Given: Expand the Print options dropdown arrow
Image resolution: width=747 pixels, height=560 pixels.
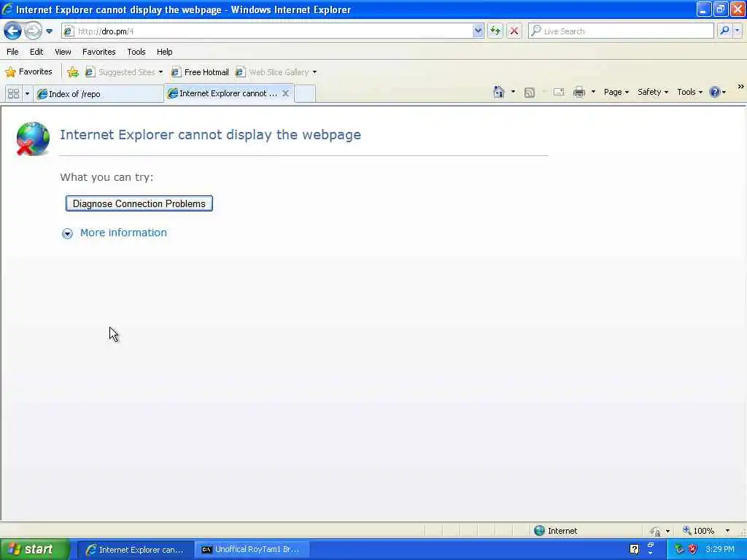Looking at the screenshot, I should click(593, 92).
